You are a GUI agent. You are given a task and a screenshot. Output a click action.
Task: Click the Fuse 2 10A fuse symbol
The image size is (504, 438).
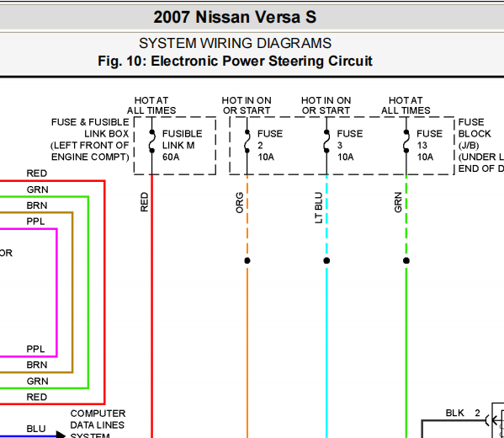(x=247, y=142)
